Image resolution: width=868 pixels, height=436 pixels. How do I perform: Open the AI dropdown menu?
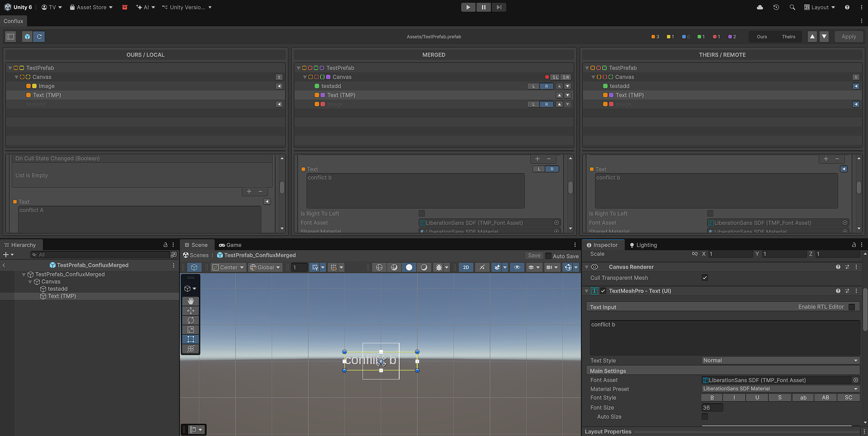point(146,7)
